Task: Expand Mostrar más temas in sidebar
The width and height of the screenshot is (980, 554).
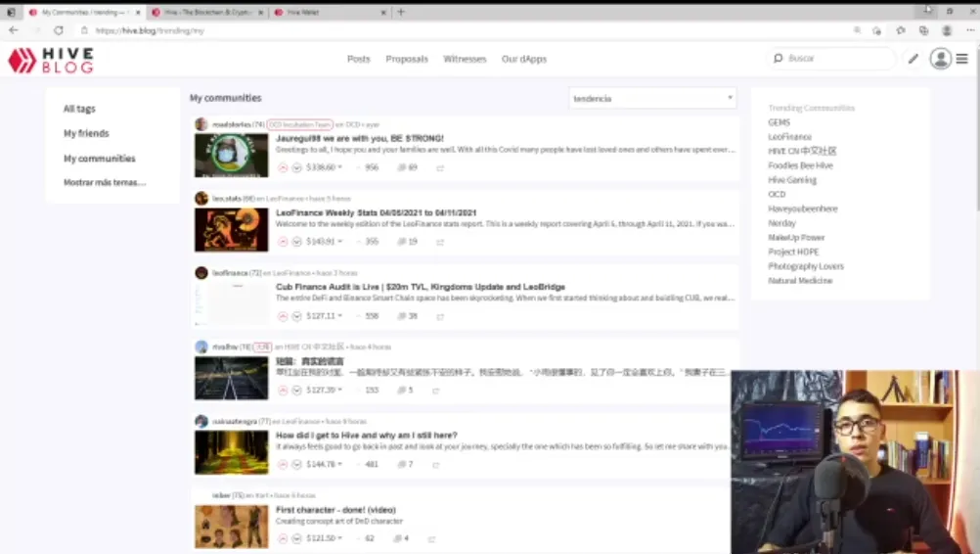Action: 105,183
